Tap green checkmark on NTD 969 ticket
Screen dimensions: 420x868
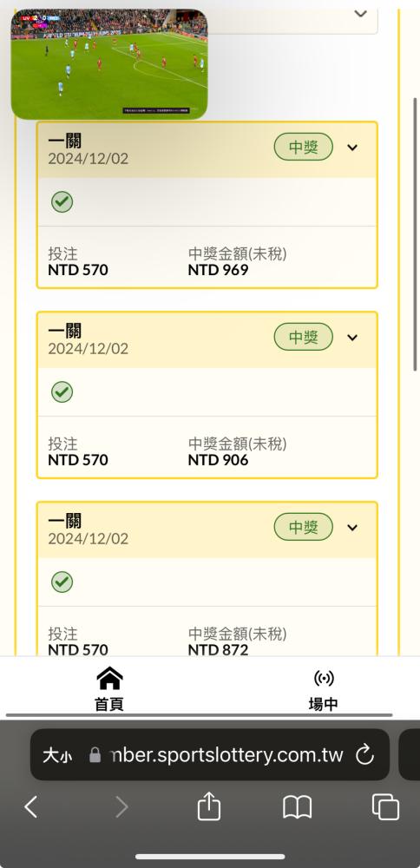(62, 201)
